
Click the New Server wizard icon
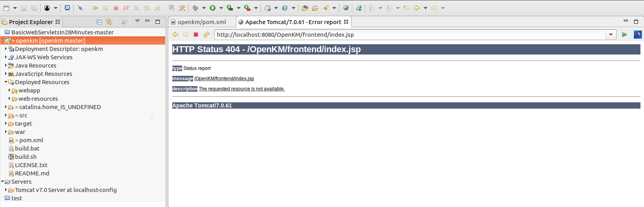pos(267,8)
